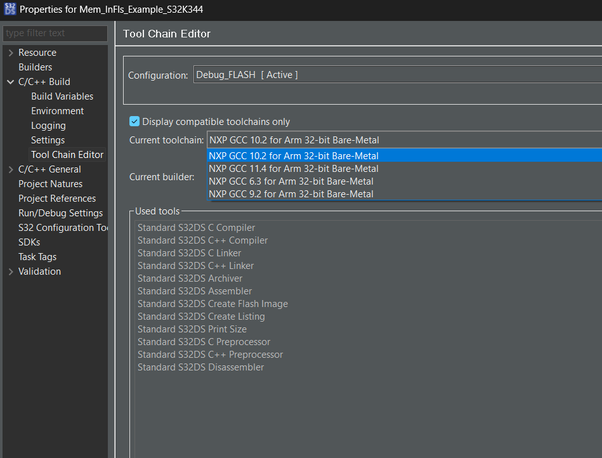
Task: Choose NXP GCC 10.2 toolchain option
Action: pyautogui.click(x=404, y=156)
